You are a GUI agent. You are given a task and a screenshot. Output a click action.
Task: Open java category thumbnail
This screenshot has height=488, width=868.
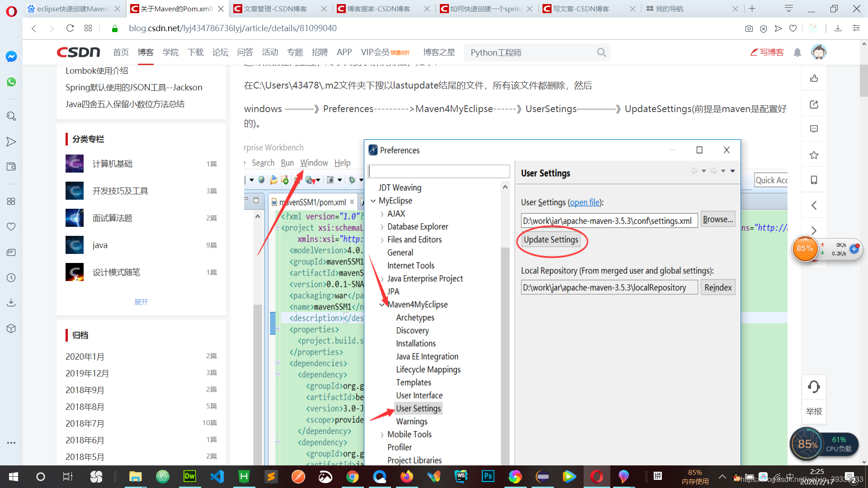(x=75, y=245)
